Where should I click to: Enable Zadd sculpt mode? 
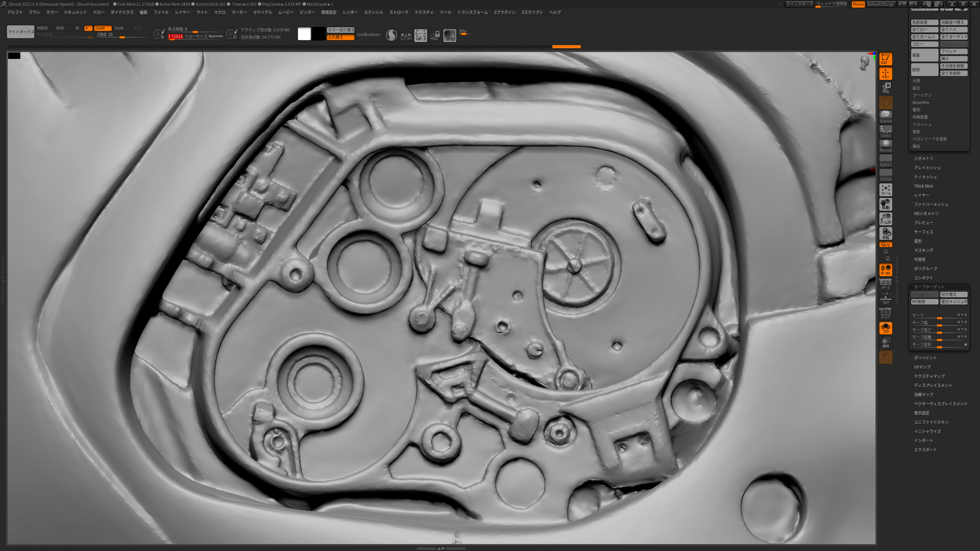click(x=102, y=28)
